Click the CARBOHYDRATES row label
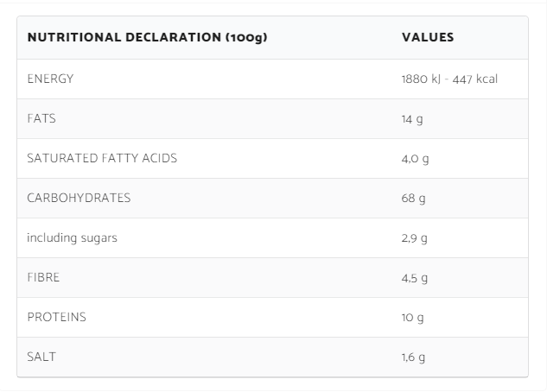Viewport: 547px width, 392px height. [79, 198]
